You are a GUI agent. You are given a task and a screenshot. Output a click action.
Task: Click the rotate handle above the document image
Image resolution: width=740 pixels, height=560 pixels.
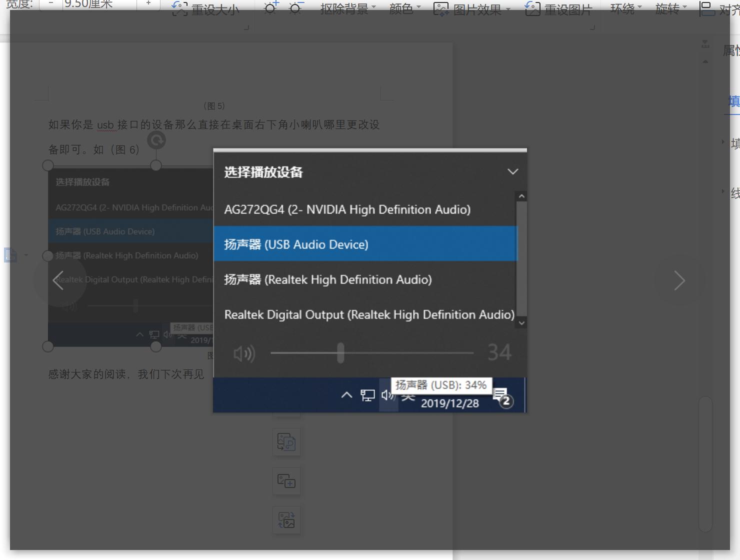pos(156,140)
